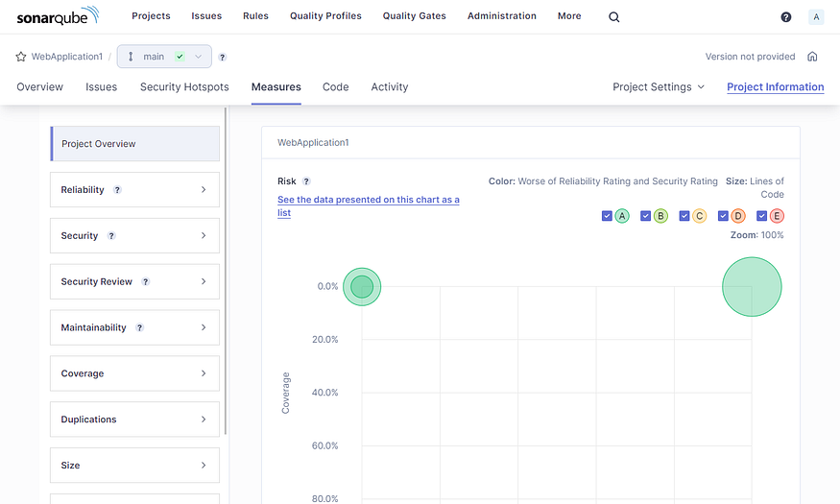Select Project Overview in the sidebar

click(x=135, y=144)
